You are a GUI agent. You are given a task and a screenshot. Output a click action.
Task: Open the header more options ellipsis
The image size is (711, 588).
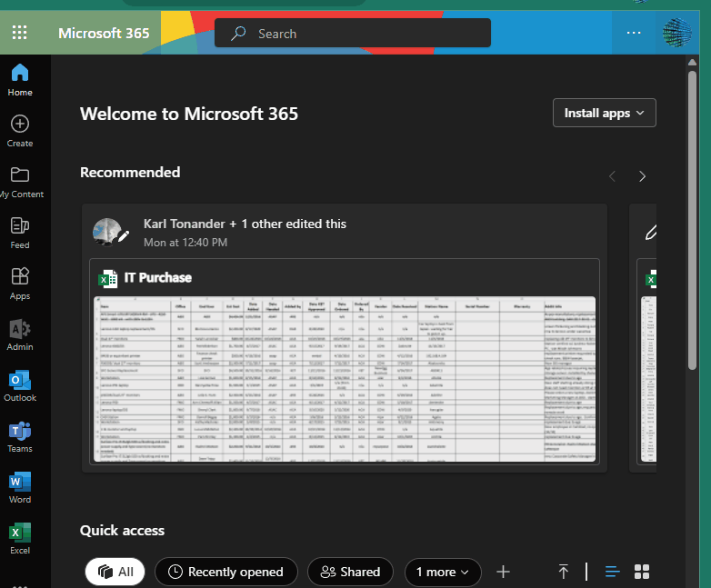634,33
